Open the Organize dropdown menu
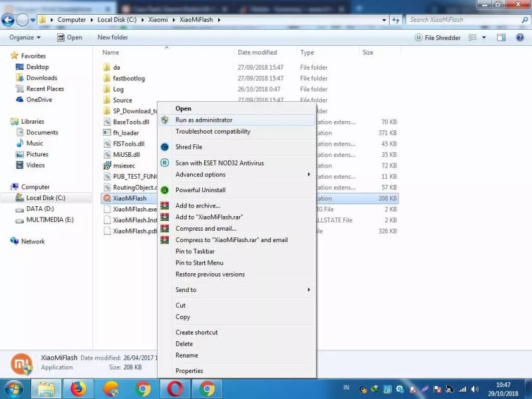The image size is (532, 399). point(25,38)
